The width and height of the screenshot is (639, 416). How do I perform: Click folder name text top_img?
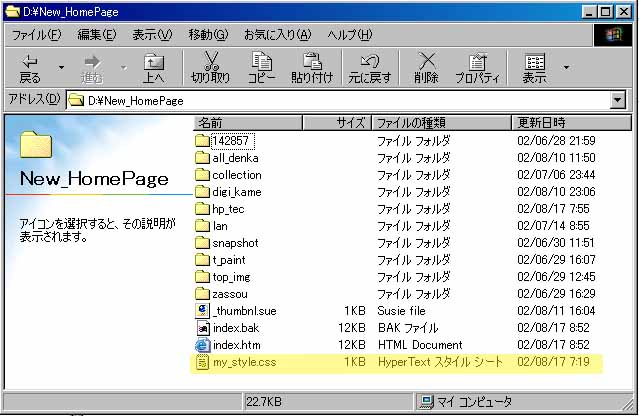[x=231, y=277]
